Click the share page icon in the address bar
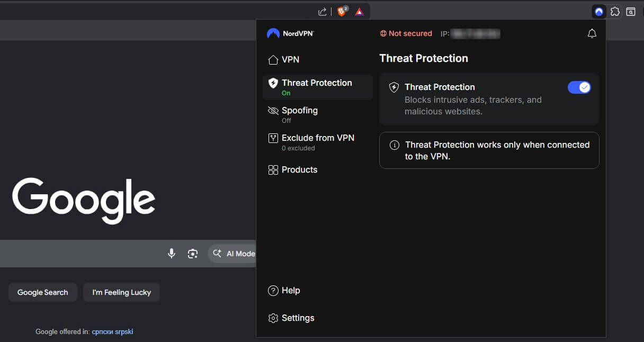 pyautogui.click(x=322, y=12)
